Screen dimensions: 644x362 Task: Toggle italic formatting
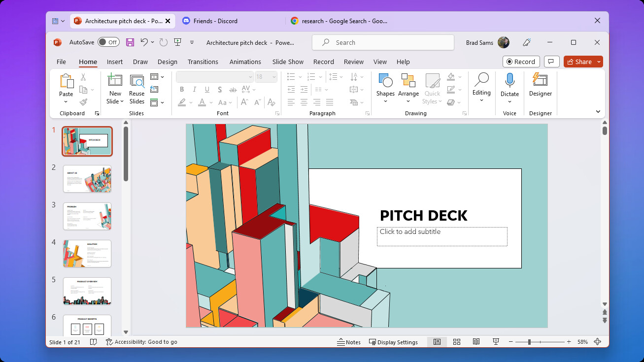tap(194, 89)
